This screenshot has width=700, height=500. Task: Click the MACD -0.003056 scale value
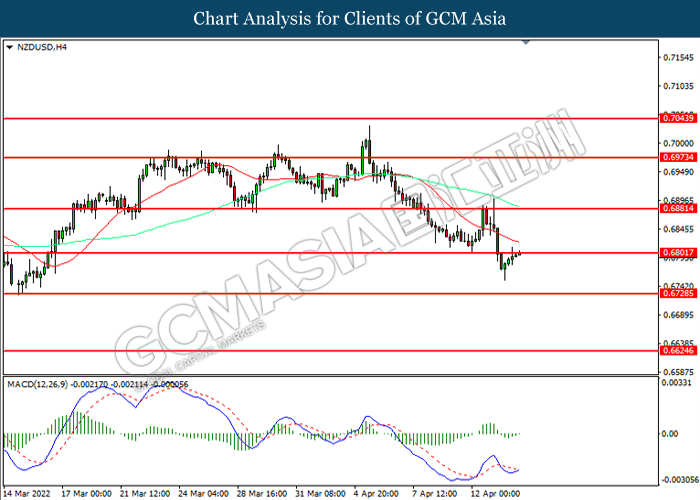click(x=680, y=480)
